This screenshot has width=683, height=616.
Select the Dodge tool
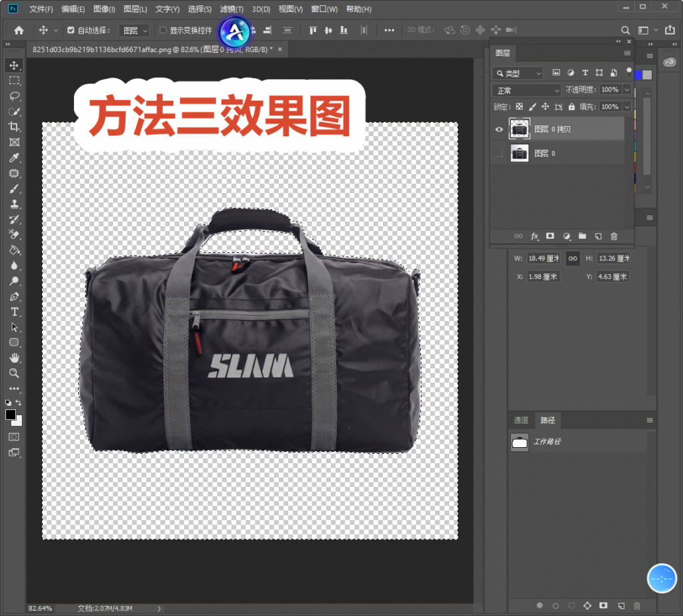click(x=14, y=281)
